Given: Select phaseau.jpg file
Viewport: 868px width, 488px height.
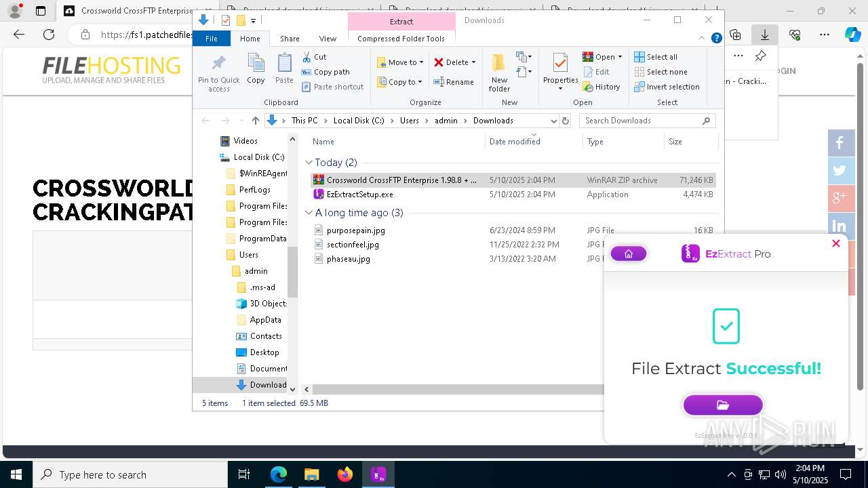Looking at the screenshot, I should click(x=513, y=259).
